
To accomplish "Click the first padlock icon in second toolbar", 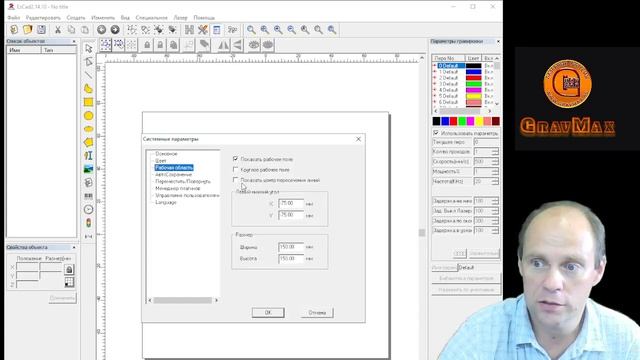I will (x=147, y=45).
